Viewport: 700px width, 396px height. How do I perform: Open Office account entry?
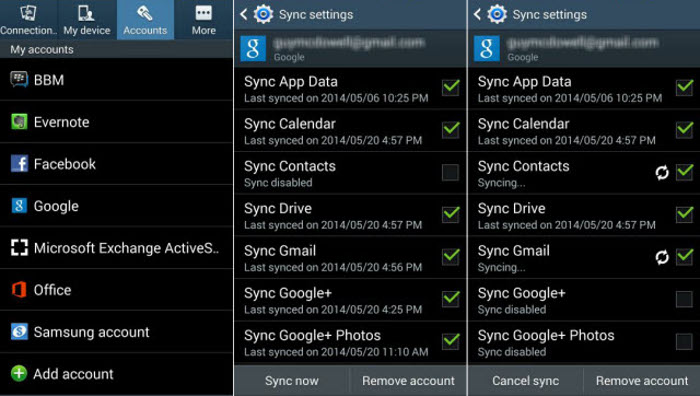116,290
